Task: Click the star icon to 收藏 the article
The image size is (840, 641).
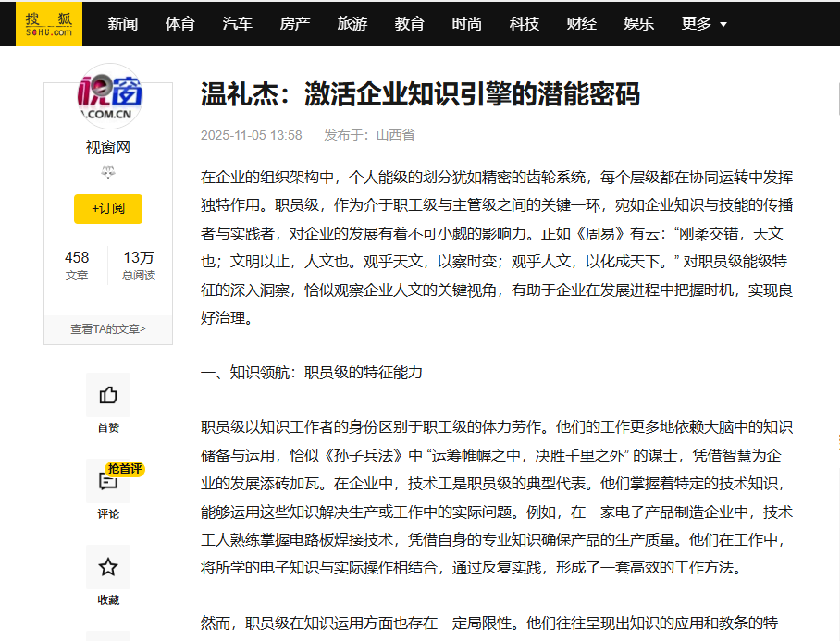Action: click(108, 566)
